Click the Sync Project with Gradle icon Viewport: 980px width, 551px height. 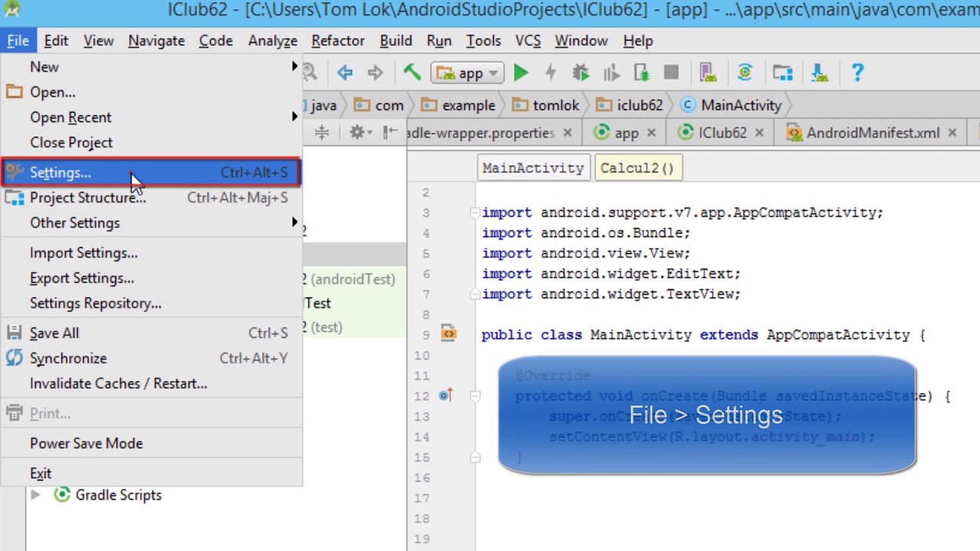point(745,73)
